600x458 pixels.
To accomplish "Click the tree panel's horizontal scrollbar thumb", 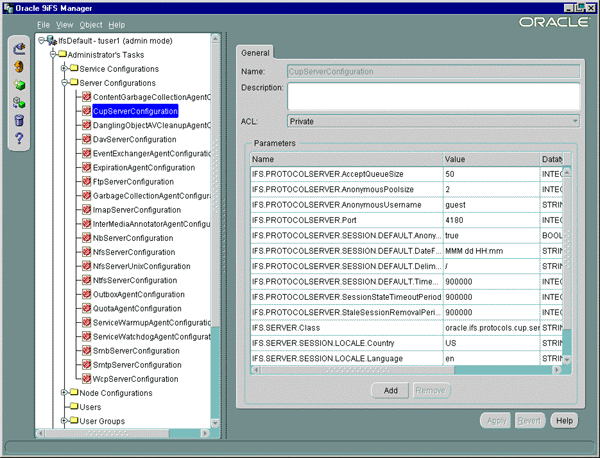I will coord(107,433).
